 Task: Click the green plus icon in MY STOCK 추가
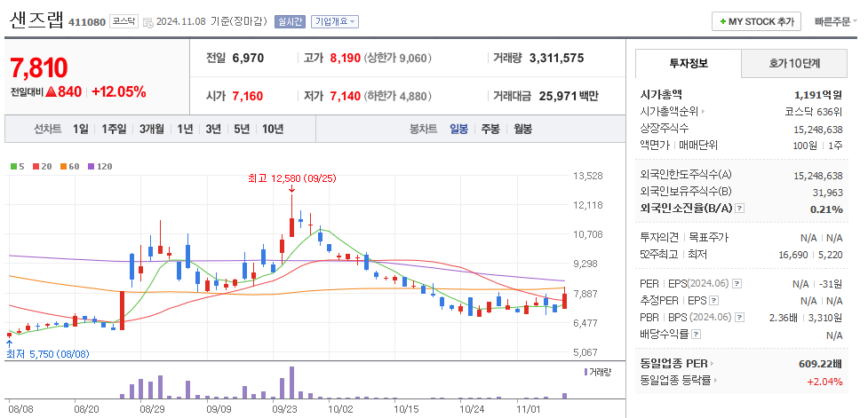click(x=723, y=21)
